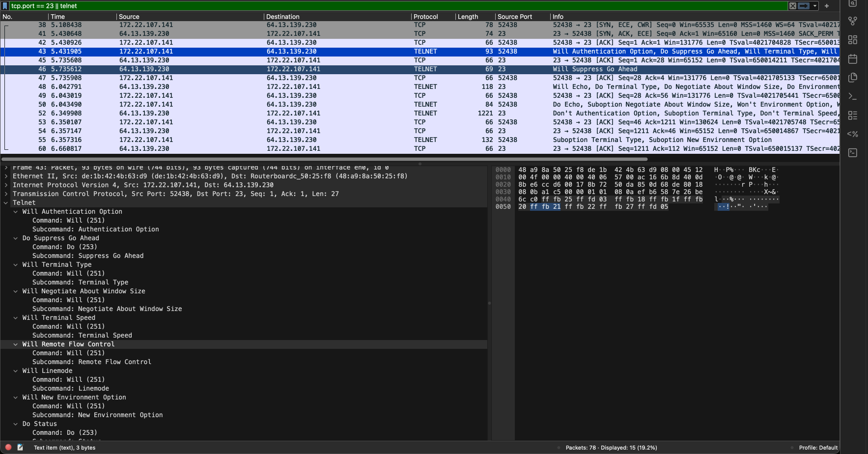Expand the Ethernet II tree item

(6, 176)
